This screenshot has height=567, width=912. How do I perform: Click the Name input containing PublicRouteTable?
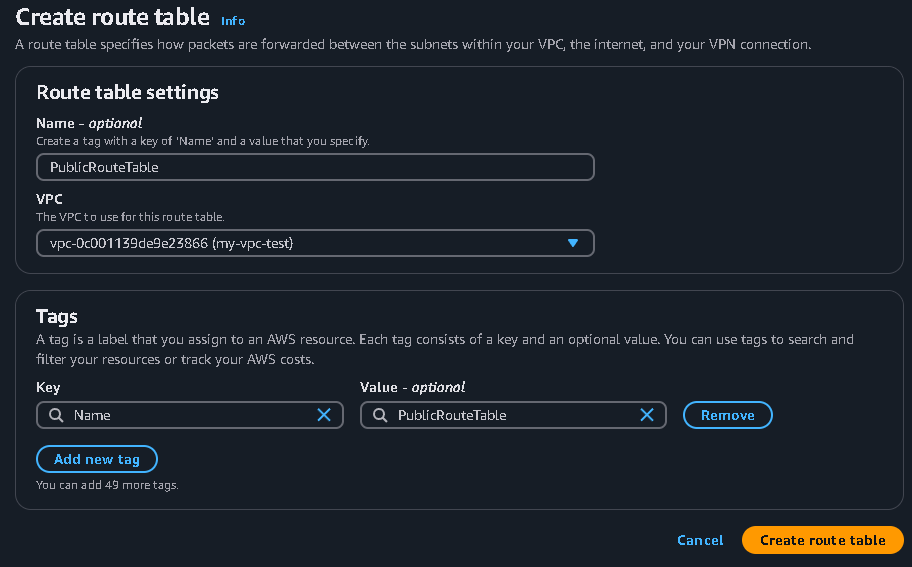click(315, 167)
